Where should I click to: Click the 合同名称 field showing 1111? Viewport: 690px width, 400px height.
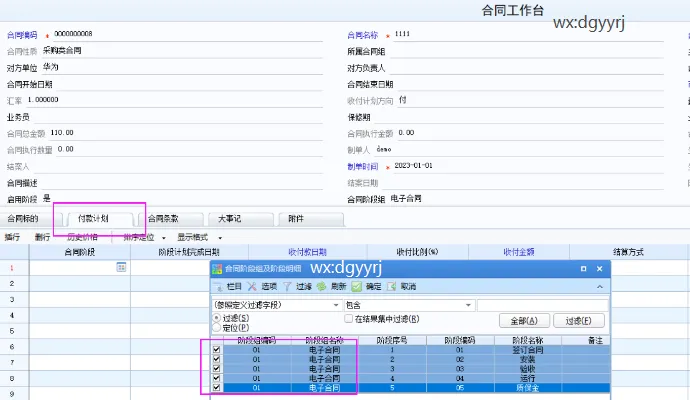[x=528, y=34]
